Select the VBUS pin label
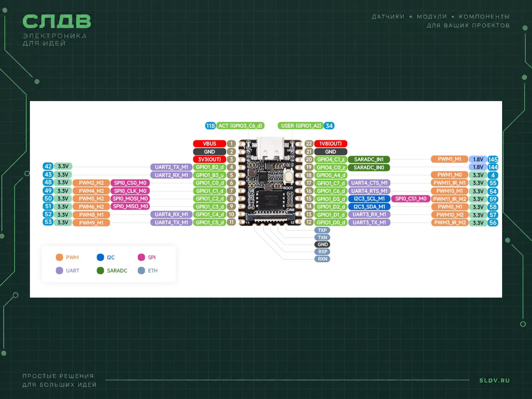This screenshot has width=532, height=399. pyautogui.click(x=209, y=144)
